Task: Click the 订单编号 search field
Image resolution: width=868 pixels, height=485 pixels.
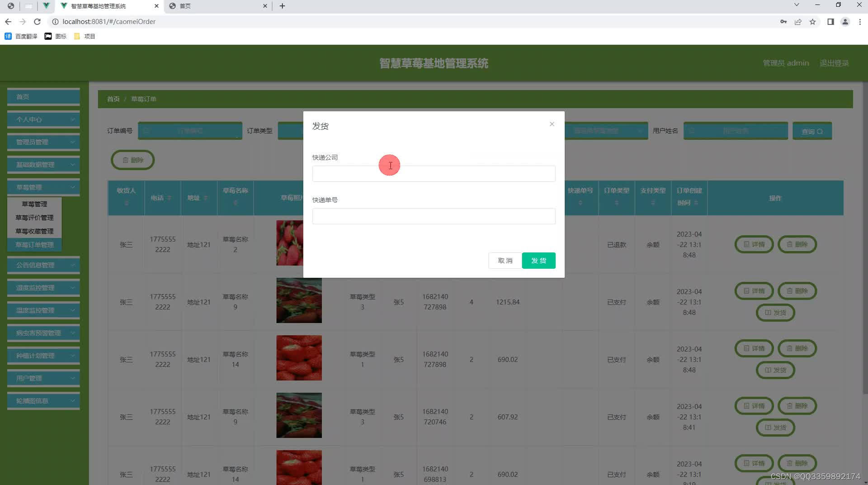Action: coord(190,131)
